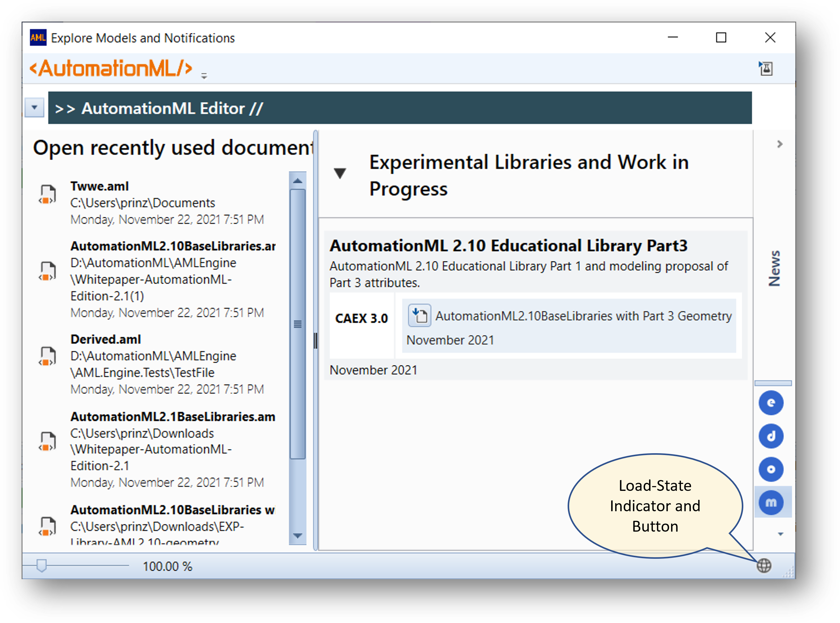Click the CAEX 3.0 label
The image size is (840, 623).
pos(361,318)
